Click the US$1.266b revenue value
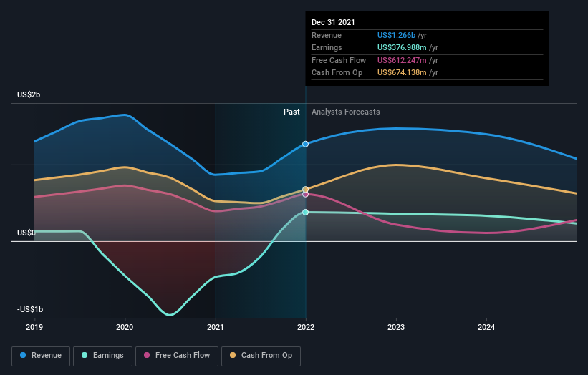588x375 pixels. (x=396, y=35)
